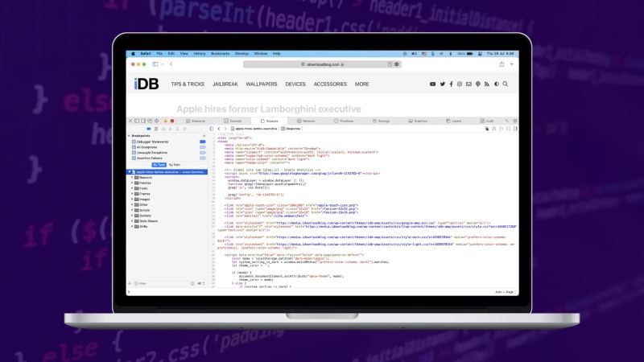Switch to the Network tab
644x362 pixels.
pos(306,121)
